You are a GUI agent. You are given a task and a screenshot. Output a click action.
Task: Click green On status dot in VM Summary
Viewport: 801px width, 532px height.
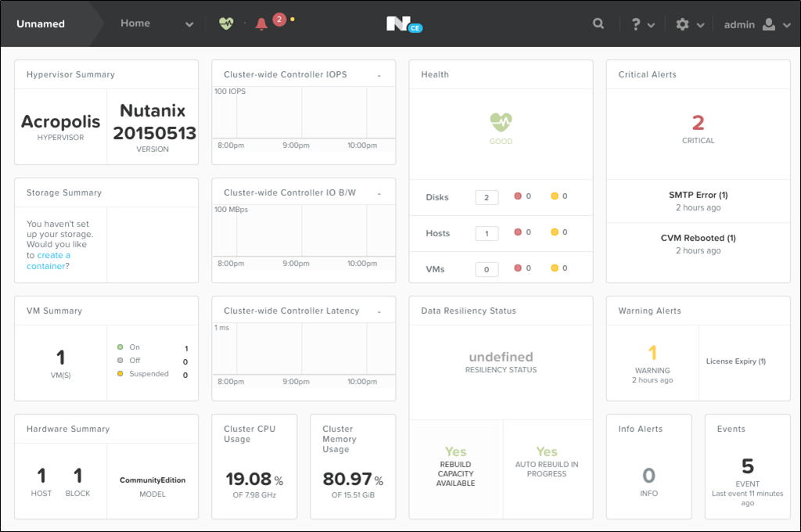tap(120, 347)
